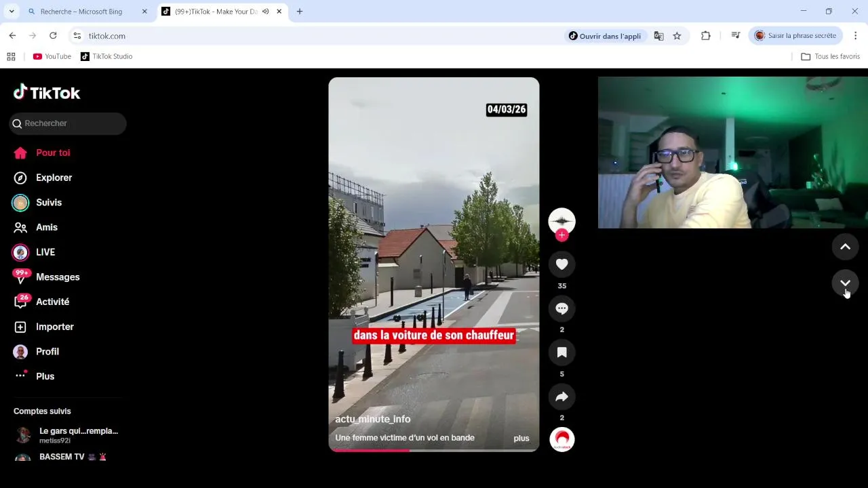This screenshot has height=488, width=868.
Task: Go to the next video with the down arrow
Action: [845, 283]
